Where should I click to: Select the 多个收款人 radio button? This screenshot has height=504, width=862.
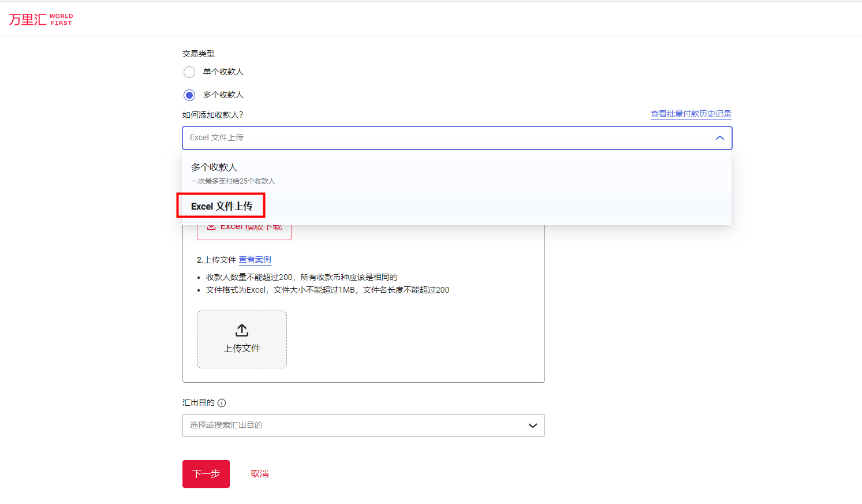189,95
